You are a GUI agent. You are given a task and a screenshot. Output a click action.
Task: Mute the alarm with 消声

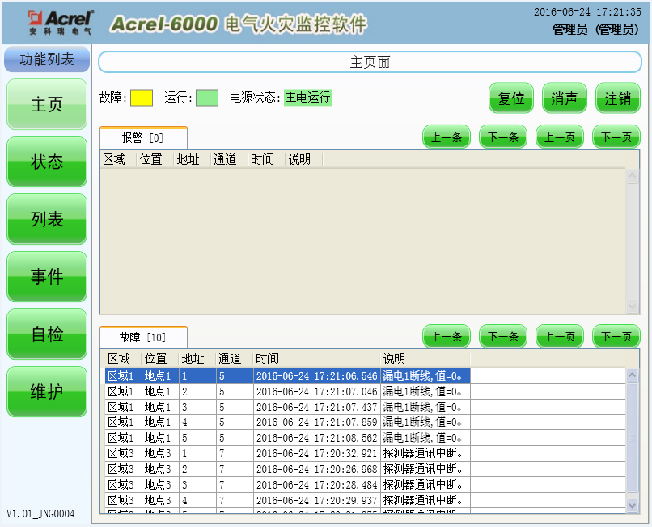click(565, 98)
